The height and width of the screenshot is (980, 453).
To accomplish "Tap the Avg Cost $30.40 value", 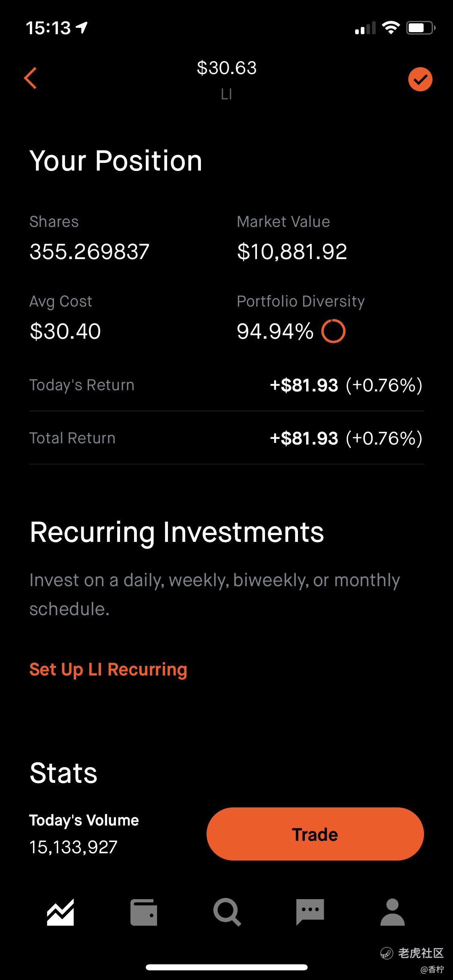I will 65,331.
